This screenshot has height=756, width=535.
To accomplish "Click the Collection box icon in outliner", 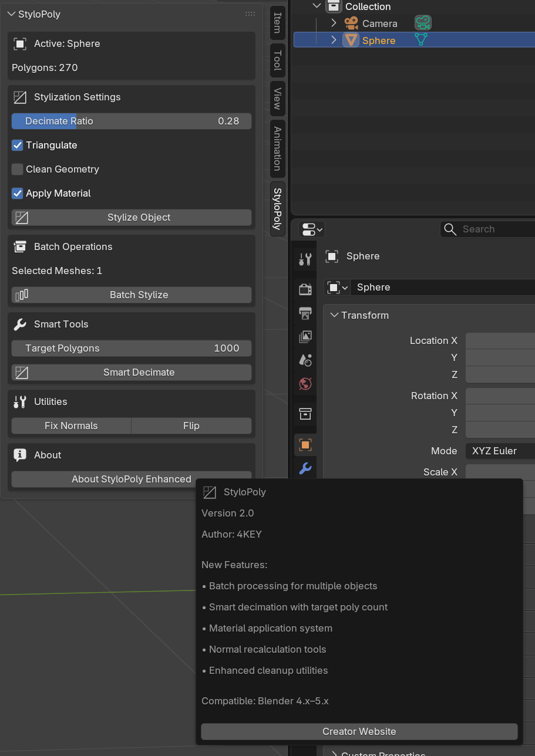I will (x=334, y=6).
